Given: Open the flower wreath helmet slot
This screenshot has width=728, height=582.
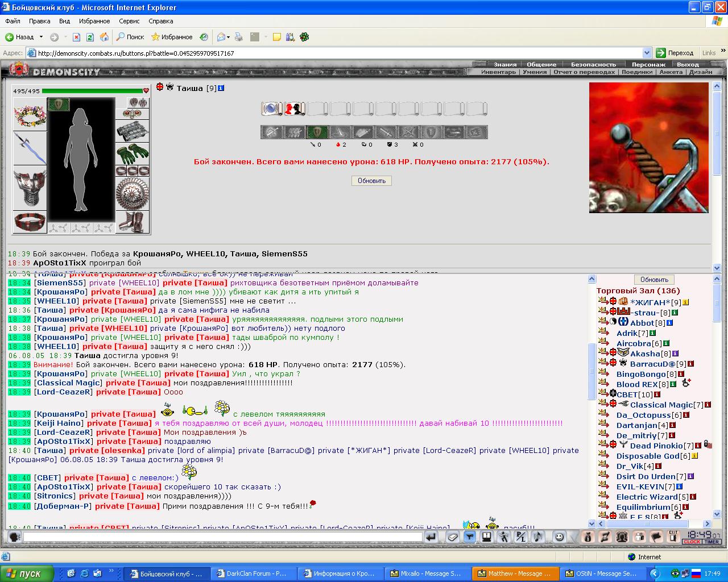Looking at the screenshot, I should 30,114.
